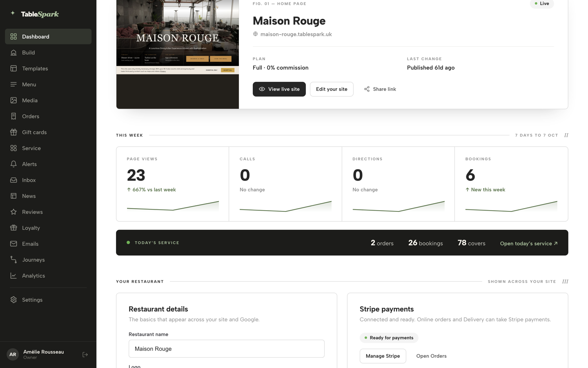Screen dimensions: 588x368
Task: Click the TableSpark sparkle logo icon
Action: 13,13
